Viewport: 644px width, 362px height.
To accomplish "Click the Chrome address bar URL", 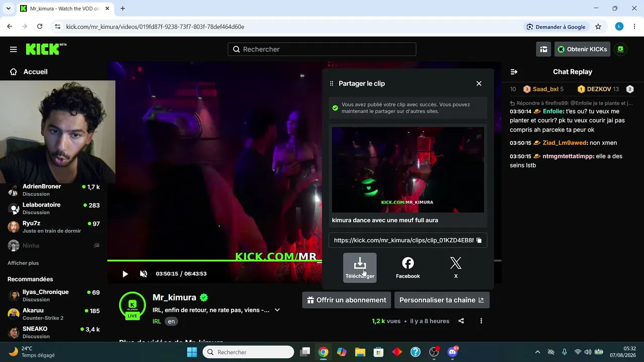I will click(x=155, y=27).
